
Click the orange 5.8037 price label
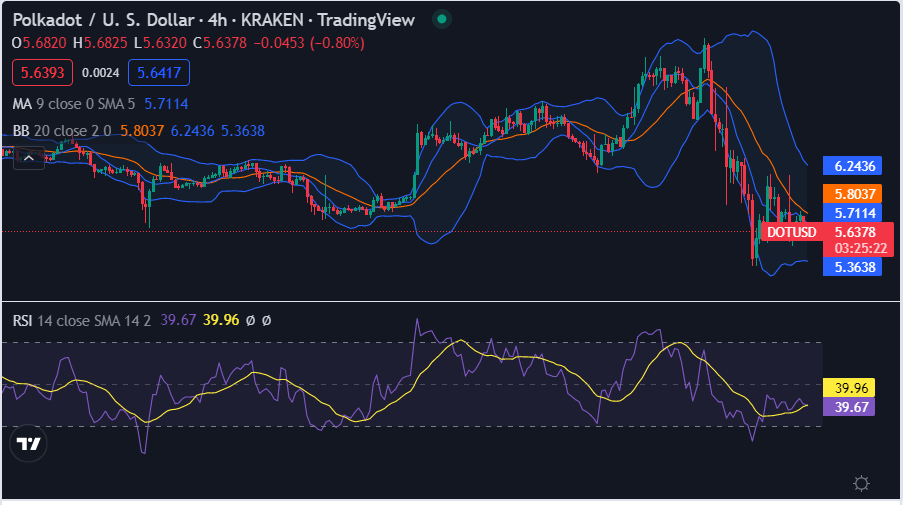[852, 194]
